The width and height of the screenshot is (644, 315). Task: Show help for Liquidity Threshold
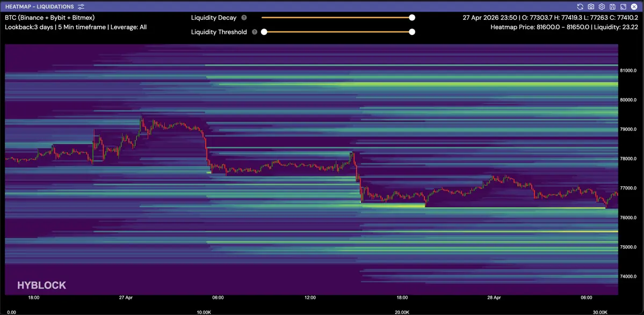pos(255,32)
